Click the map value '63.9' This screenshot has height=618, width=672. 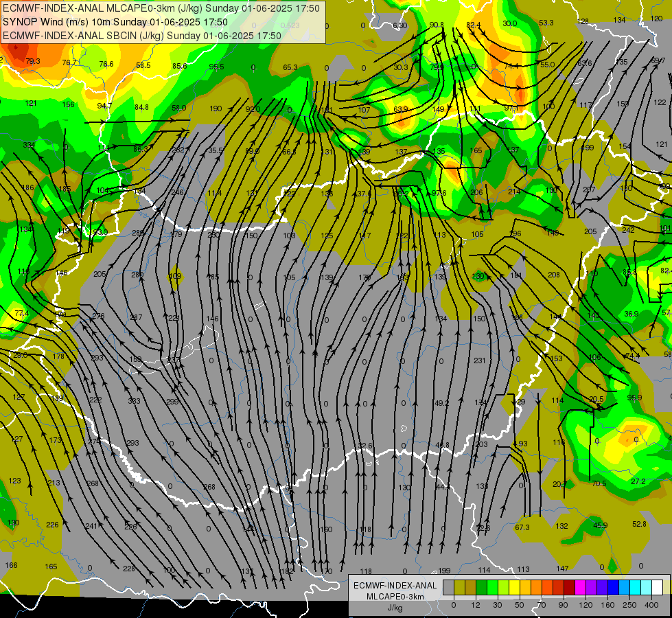(x=400, y=109)
